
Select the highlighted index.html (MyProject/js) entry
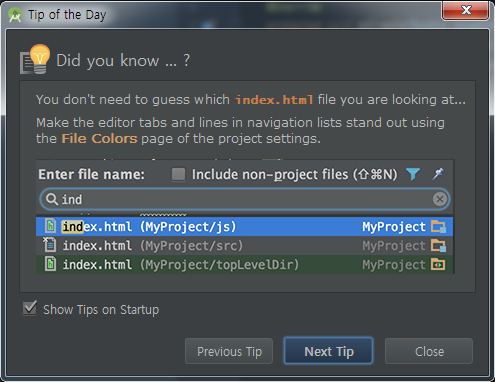(244, 227)
